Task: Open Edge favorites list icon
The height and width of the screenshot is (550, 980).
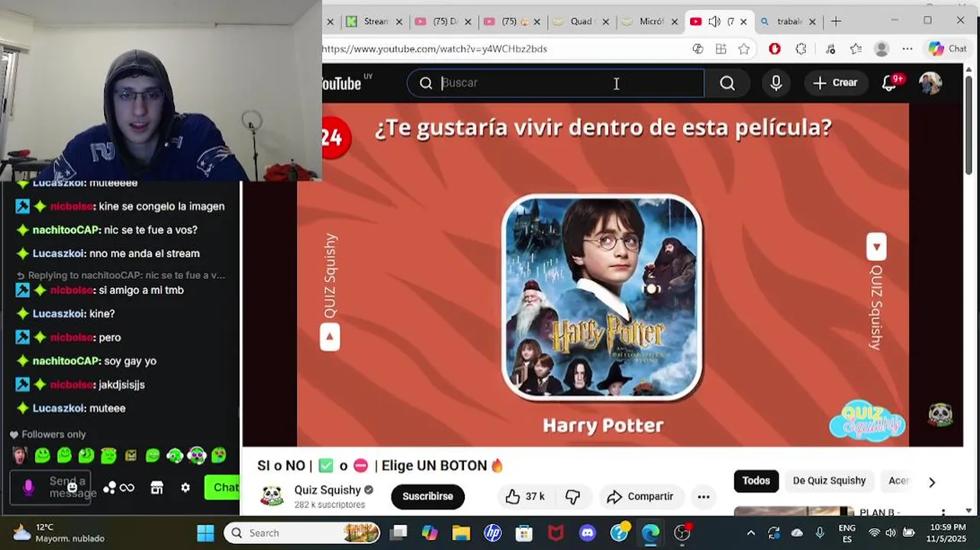Action: tap(856, 49)
